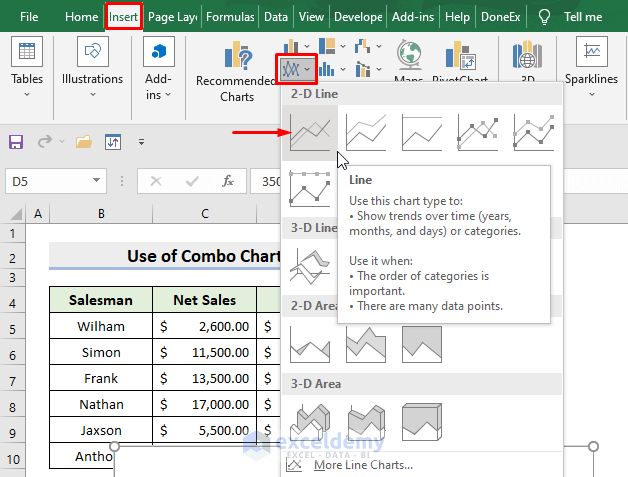Open file with folder icon
The width and height of the screenshot is (628, 477).
click(84, 142)
